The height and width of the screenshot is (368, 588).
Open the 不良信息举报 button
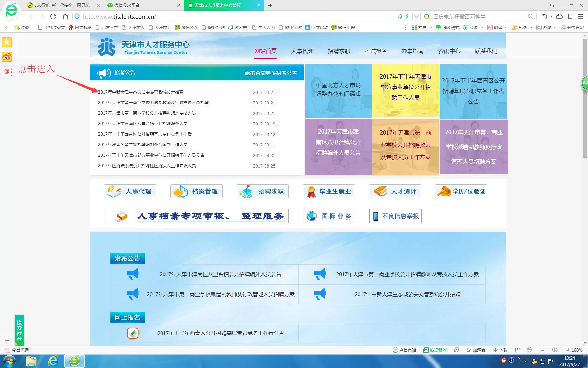pos(395,216)
